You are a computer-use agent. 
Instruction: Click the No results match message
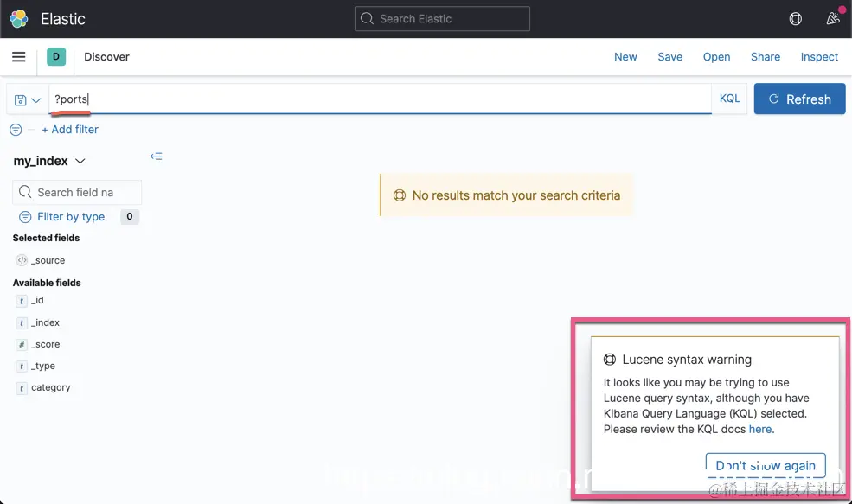tap(516, 195)
